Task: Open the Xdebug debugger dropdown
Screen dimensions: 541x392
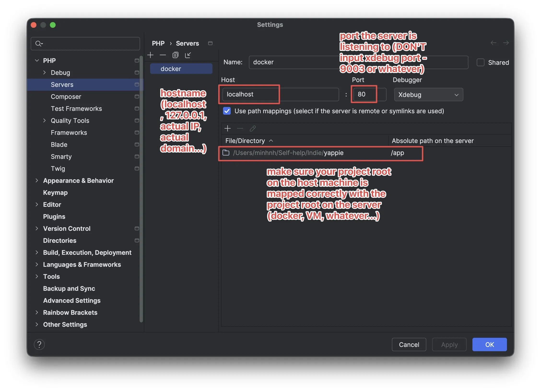Action: pyautogui.click(x=428, y=95)
